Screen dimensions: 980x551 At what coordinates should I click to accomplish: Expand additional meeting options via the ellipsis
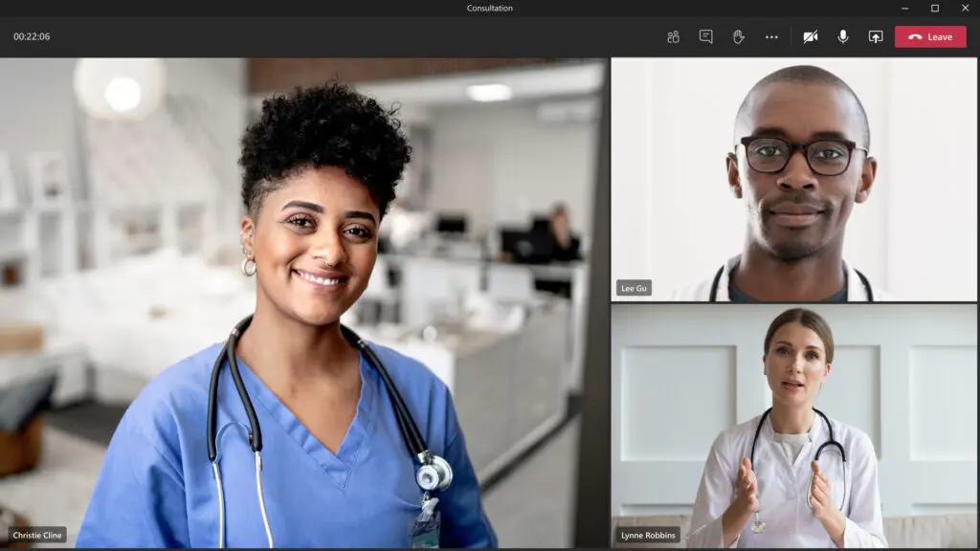pyautogui.click(x=773, y=36)
